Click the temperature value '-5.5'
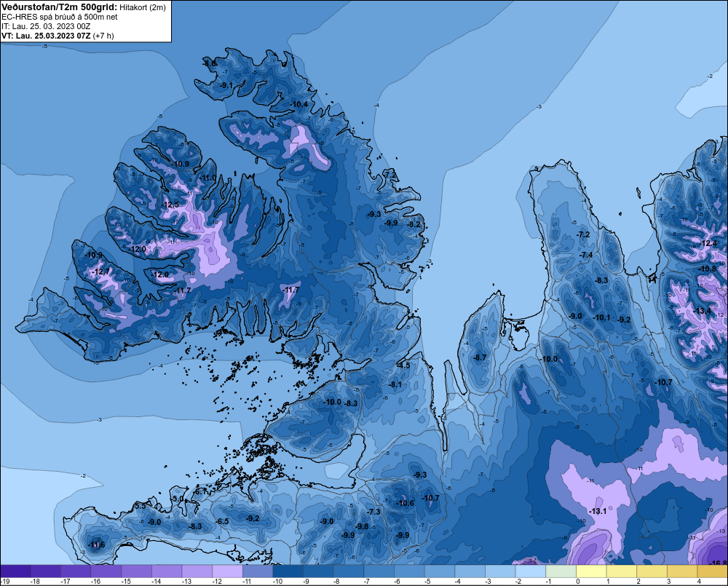 click(140, 506)
